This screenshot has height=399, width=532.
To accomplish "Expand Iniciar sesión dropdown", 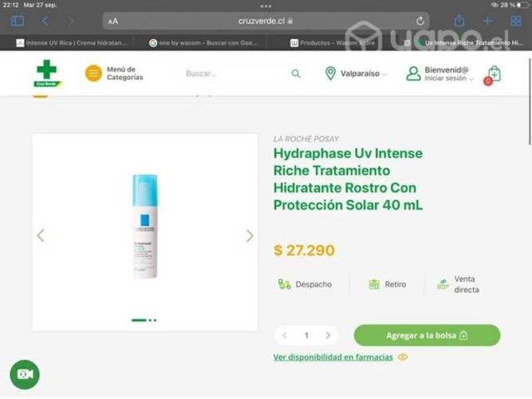I will pos(448,78).
